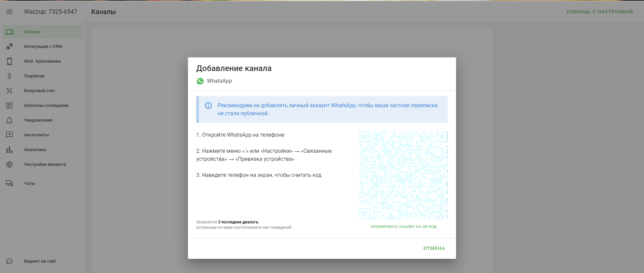Click the Wazzup account number title
This screenshot has height=273, width=644.
coord(51,12)
